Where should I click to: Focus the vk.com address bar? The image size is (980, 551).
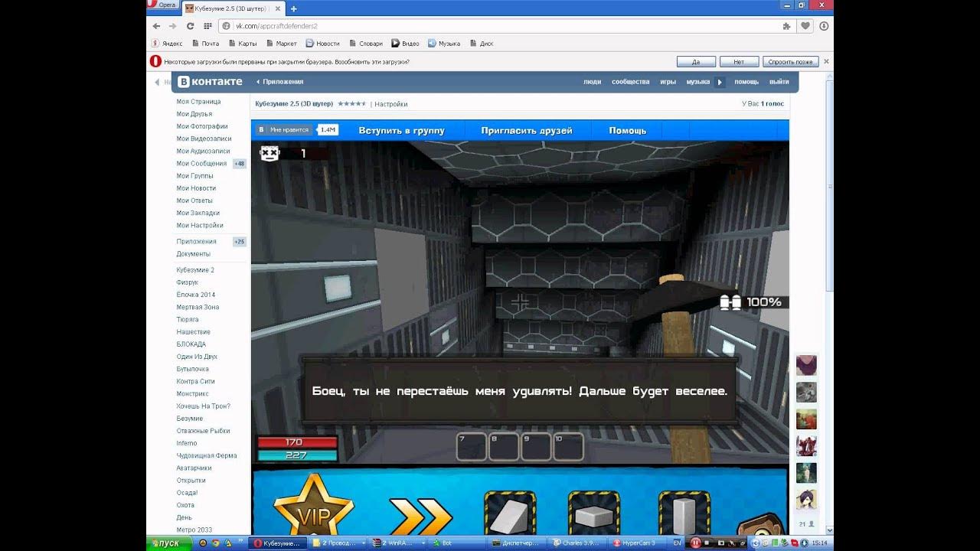(x=498, y=26)
